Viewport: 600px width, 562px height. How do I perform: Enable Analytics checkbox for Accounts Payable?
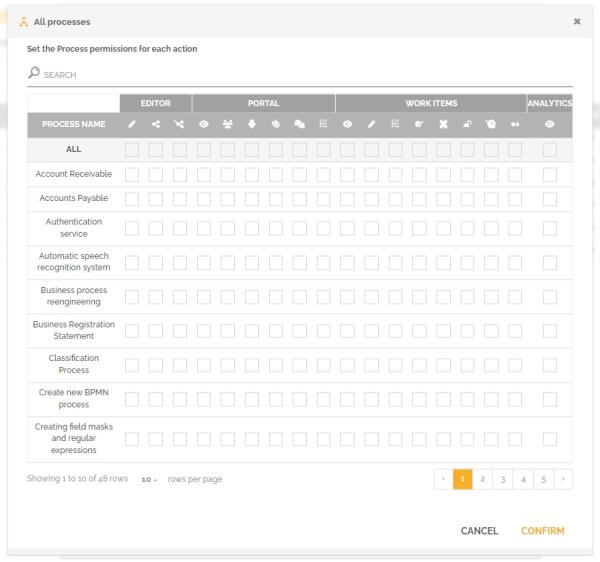coord(549,199)
